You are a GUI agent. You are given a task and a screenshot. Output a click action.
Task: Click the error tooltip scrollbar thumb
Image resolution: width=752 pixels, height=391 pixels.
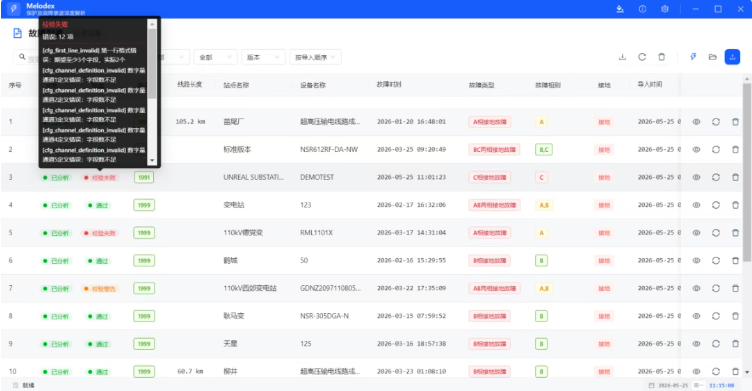click(152, 63)
